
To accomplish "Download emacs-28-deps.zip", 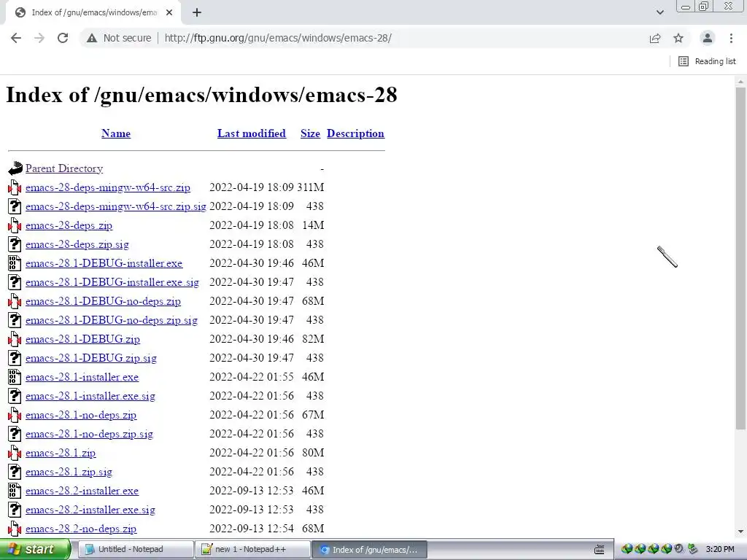I will point(69,226).
